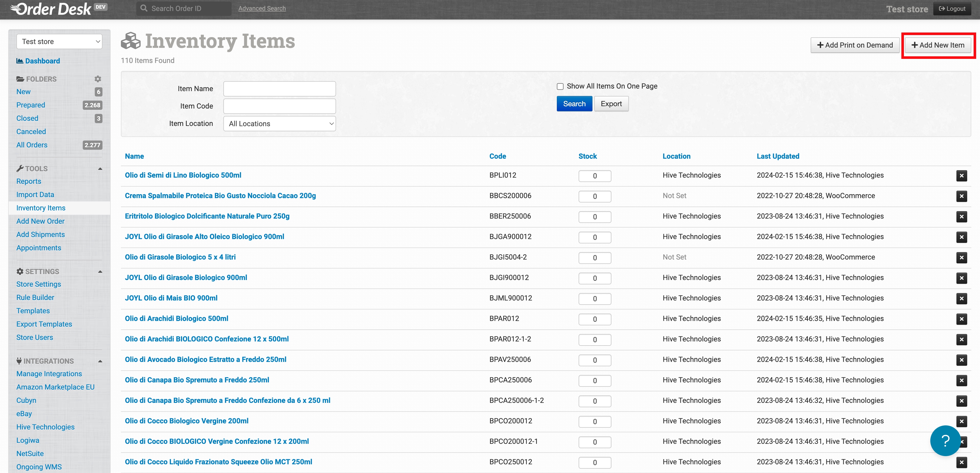
Task: Open Rule Builder from sidebar
Action: 35,297
